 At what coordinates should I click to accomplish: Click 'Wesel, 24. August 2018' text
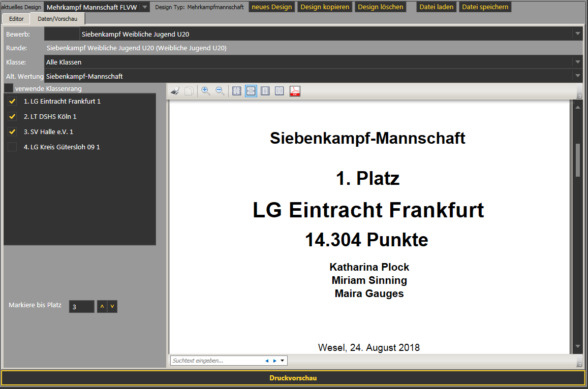369,348
